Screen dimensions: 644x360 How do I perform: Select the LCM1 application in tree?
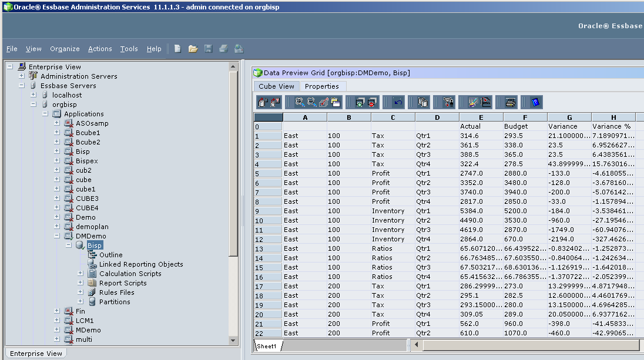tap(85, 321)
